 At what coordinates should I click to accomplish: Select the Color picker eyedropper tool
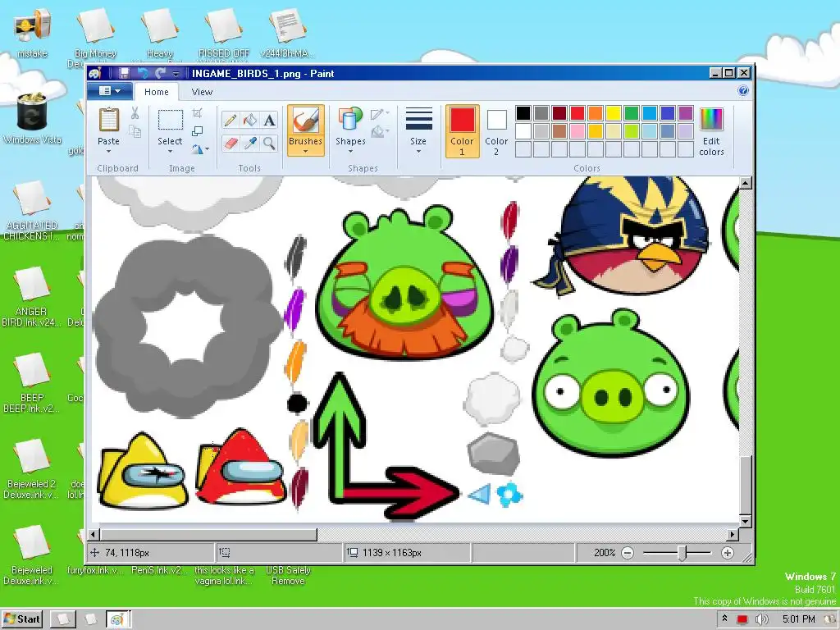pos(249,143)
